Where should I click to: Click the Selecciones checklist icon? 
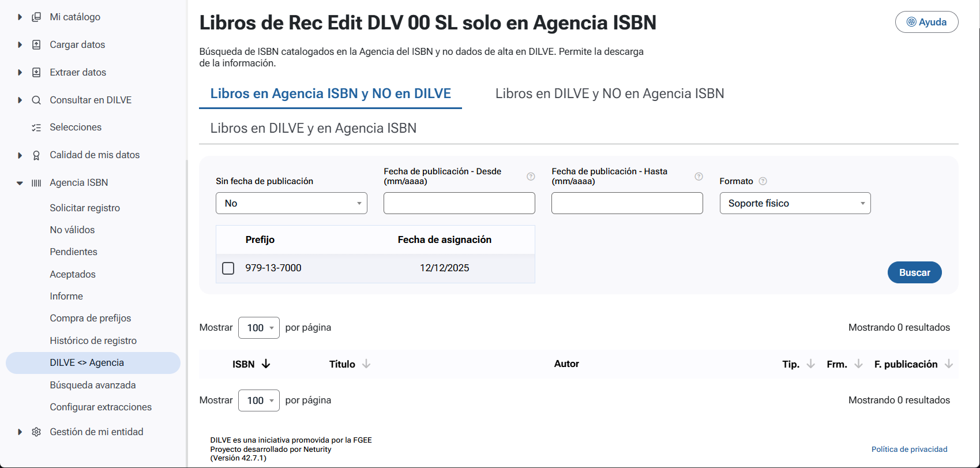(x=36, y=128)
